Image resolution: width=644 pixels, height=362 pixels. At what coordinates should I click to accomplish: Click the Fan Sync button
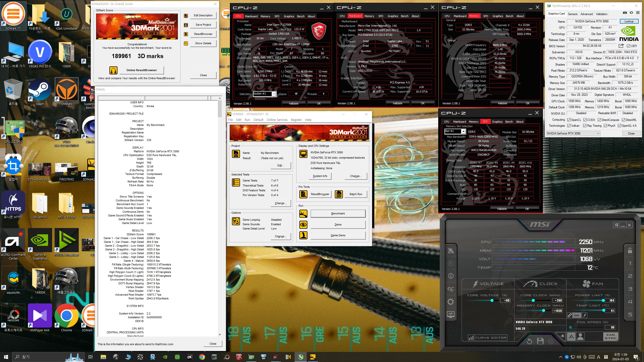coord(611,336)
